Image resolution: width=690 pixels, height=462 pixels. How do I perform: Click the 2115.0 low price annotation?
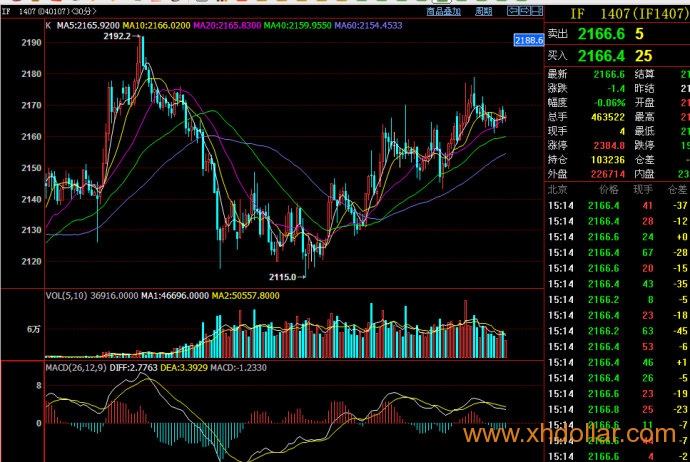tap(284, 275)
